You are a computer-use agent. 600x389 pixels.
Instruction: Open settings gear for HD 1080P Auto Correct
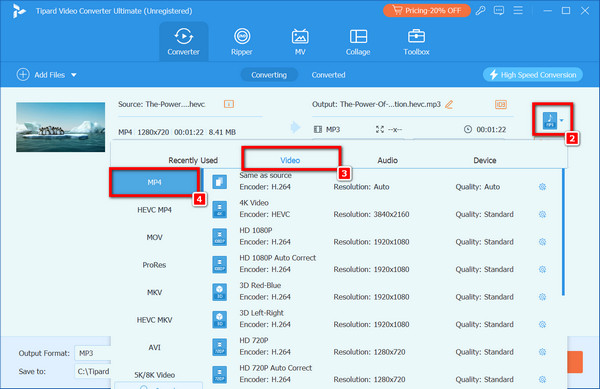click(543, 269)
